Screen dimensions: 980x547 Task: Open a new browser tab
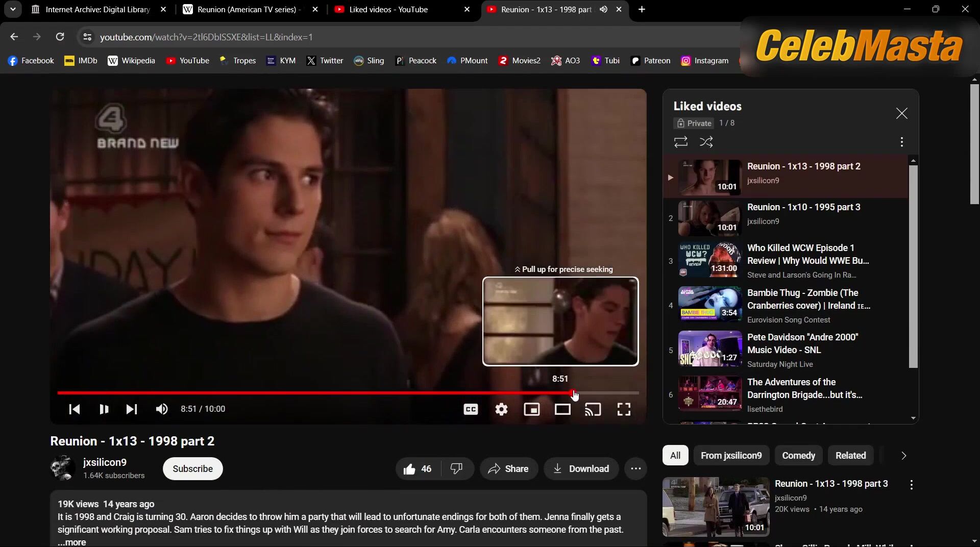point(642,9)
